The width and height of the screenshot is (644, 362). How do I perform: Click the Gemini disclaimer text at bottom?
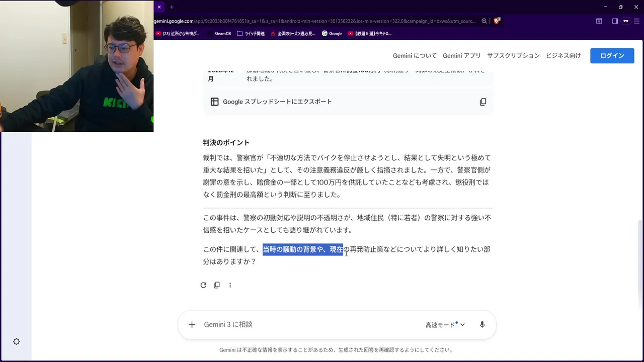pyautogui.click(x=336, y=350)
